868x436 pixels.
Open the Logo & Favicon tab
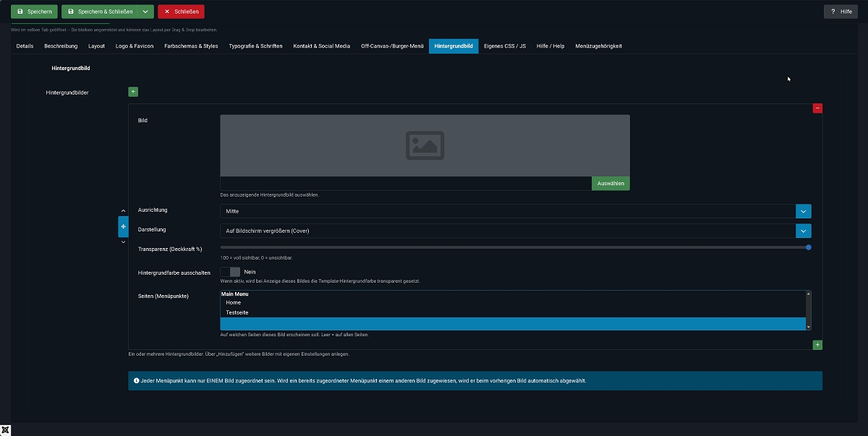[x=135, y=46]
